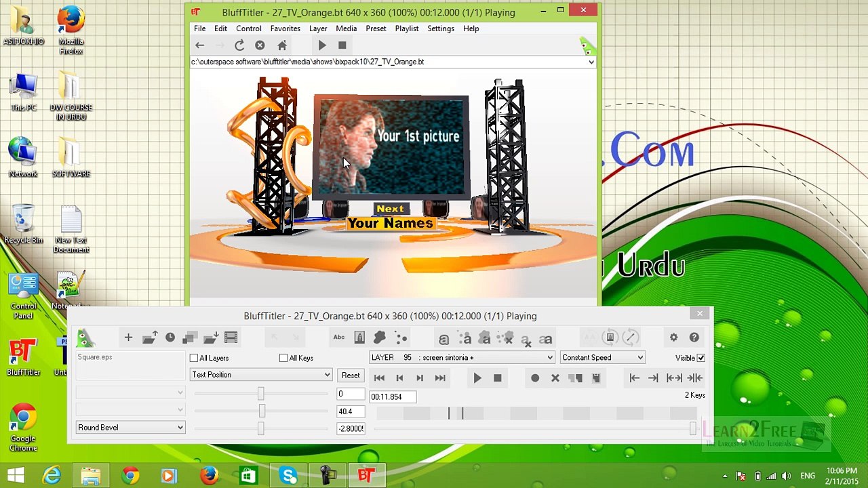Click the Abc text tool icon
This screenshot has width=868, height=488.
pyautogui.click(x=338, y=337)
